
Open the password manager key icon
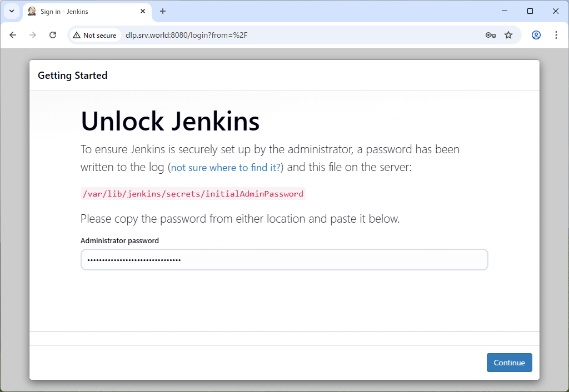(490, 35)
